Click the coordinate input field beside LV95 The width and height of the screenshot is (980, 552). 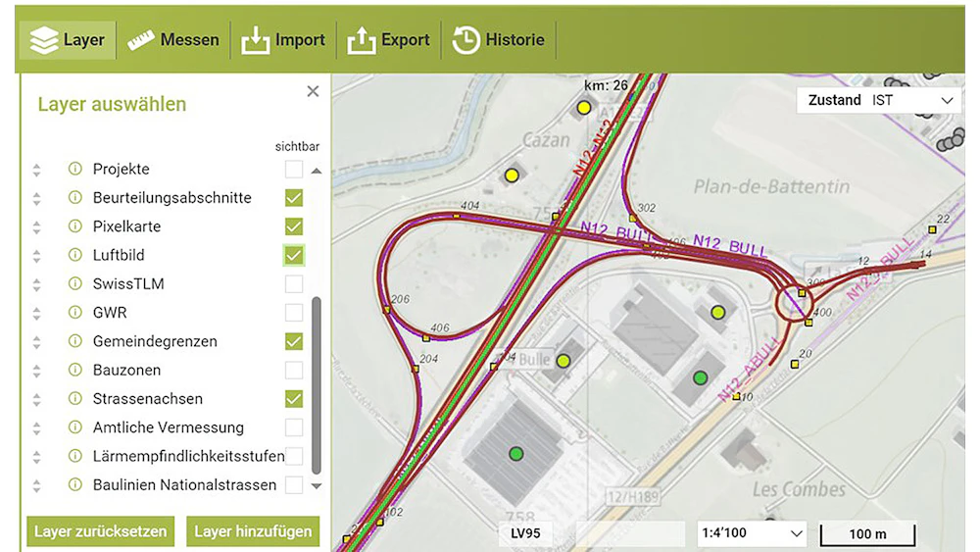[x=630, y=534]
